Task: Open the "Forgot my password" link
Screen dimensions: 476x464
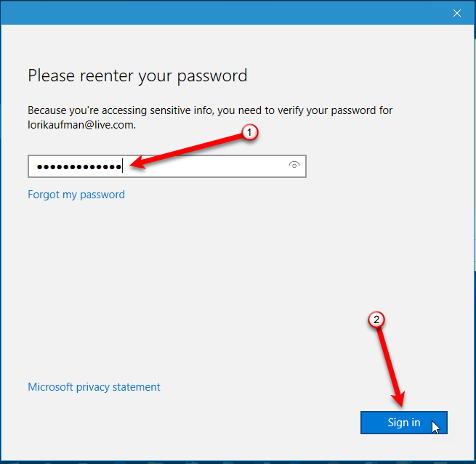Action: (x=76, y=195)
